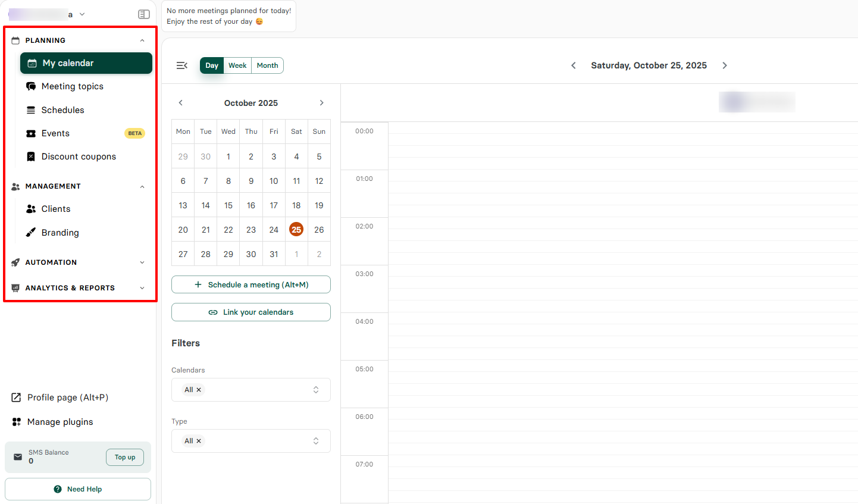Open Manage plugins via its grid icon
The height and width of the screenshot is (504, 858).
click(15, 421)
